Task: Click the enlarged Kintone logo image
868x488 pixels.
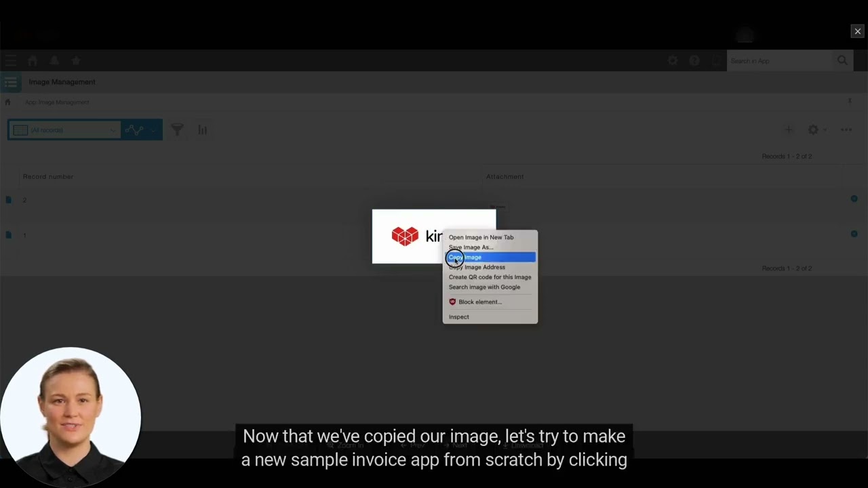Action: click(434, 236)
